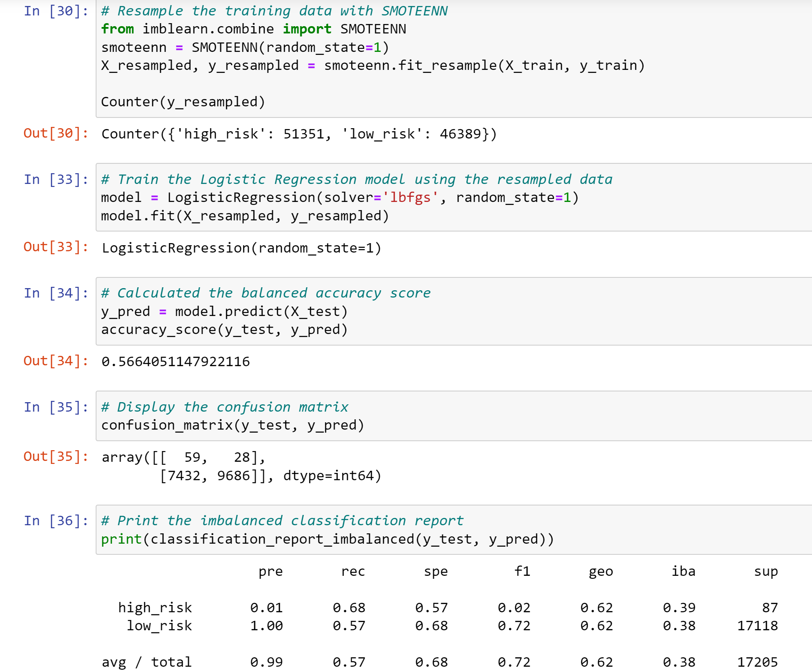This screenshot has width=812, height=671.
Task: Click the low_risk support value 17118
Action: tap(758, 626)
